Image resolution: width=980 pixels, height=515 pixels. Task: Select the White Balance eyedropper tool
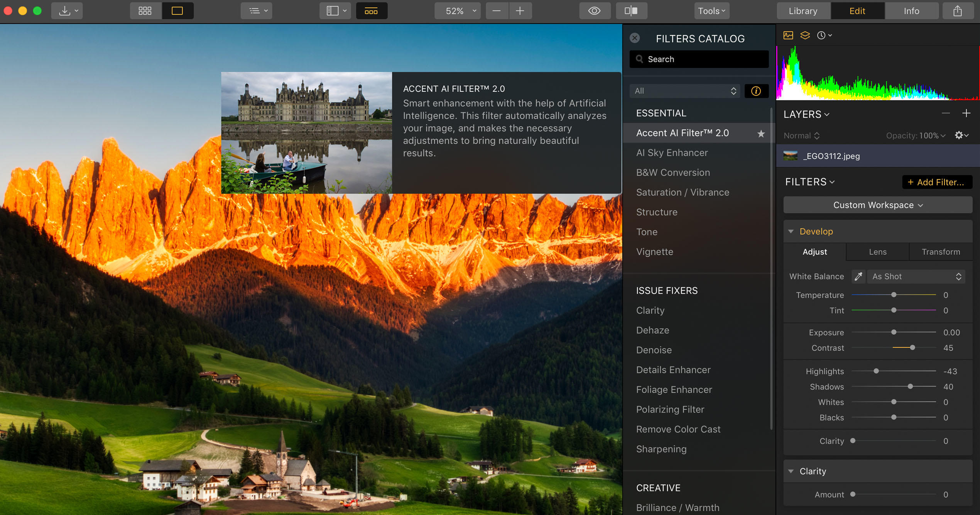click(858, 276)
